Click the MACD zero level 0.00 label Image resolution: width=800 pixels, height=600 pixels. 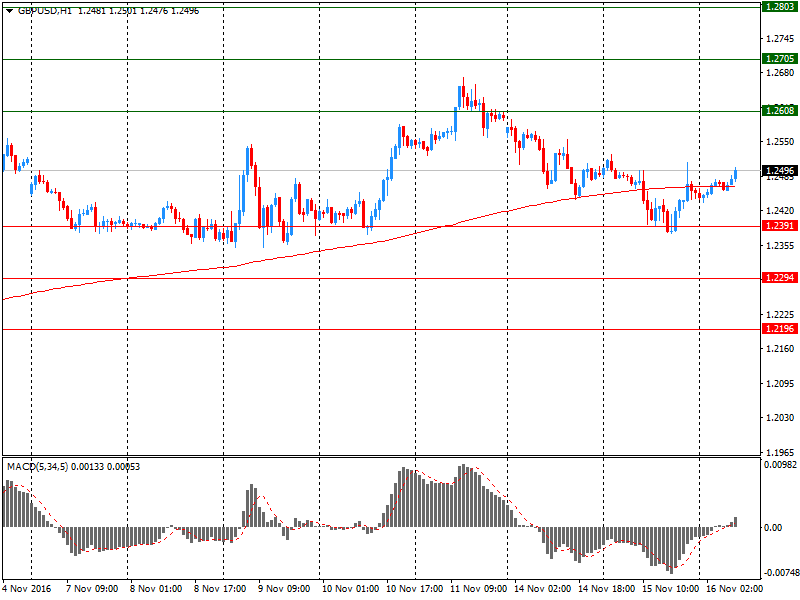773,528
